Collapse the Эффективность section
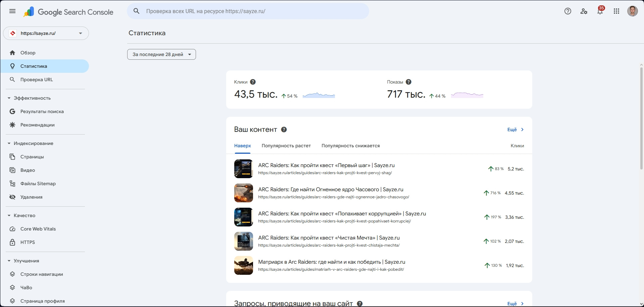Image resolution: width=644 pixels, height=307 pixels. point(9,98)
